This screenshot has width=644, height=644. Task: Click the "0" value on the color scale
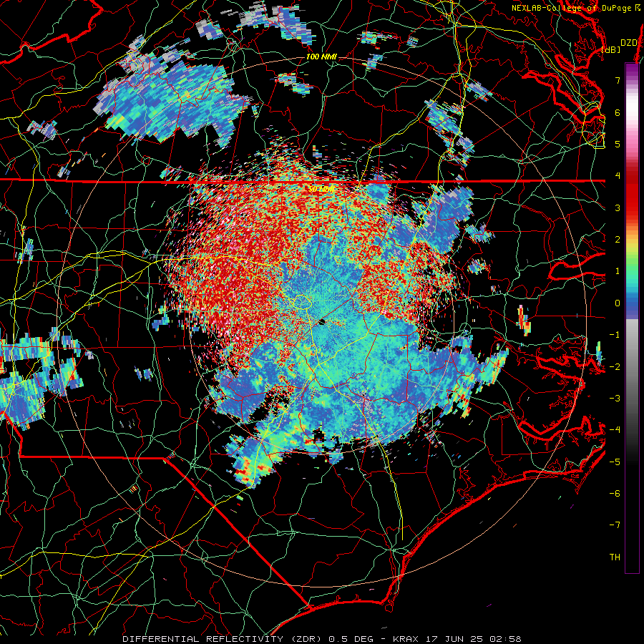pyautogui.click(x=618, y=303)
